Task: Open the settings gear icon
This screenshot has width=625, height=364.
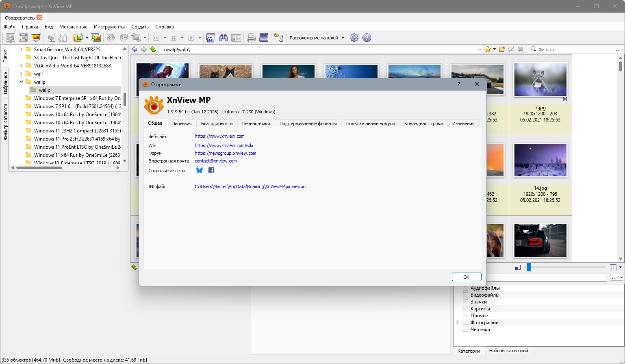Action: 354,38
